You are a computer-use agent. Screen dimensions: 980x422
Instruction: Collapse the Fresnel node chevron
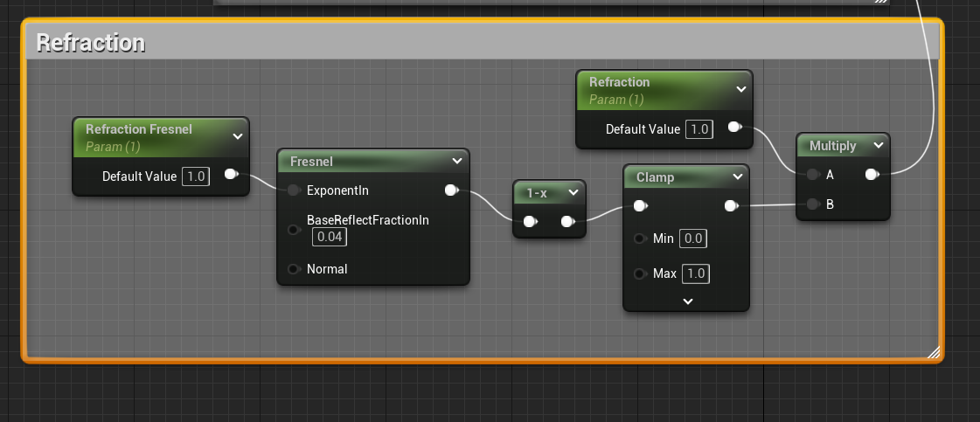pyautogui.click(x=457, y=161)
